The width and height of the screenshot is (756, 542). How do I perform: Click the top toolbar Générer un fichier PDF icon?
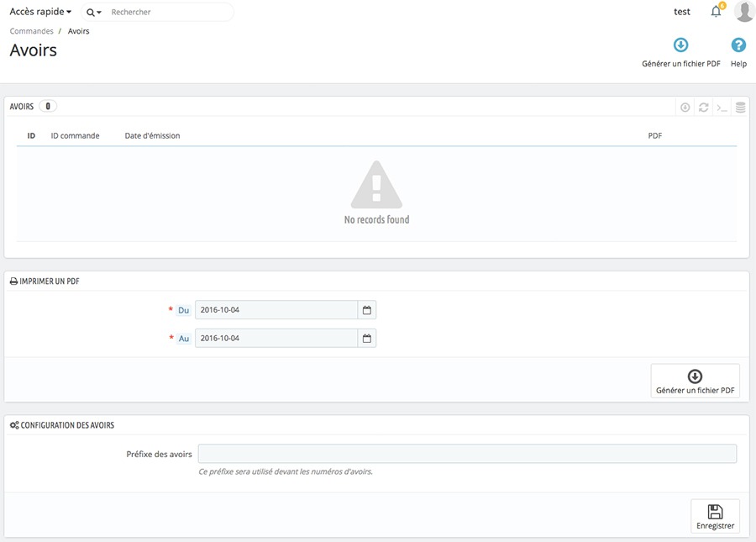click(681, 46)
